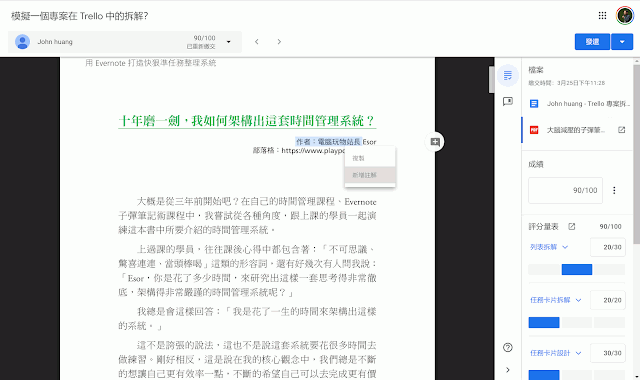Open the dropdown arrow next to Return button
This screenshot has height=380, width=640.
click(x=622, y=42)
